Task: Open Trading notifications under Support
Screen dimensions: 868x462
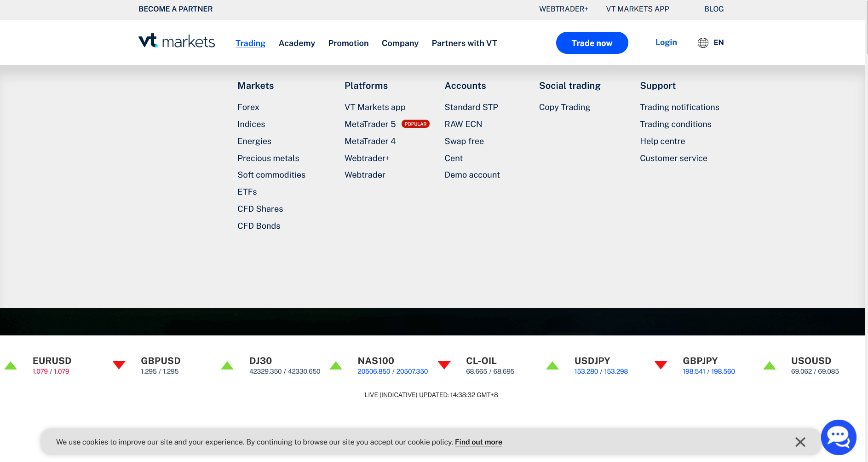Action: [x=679, y=107]
